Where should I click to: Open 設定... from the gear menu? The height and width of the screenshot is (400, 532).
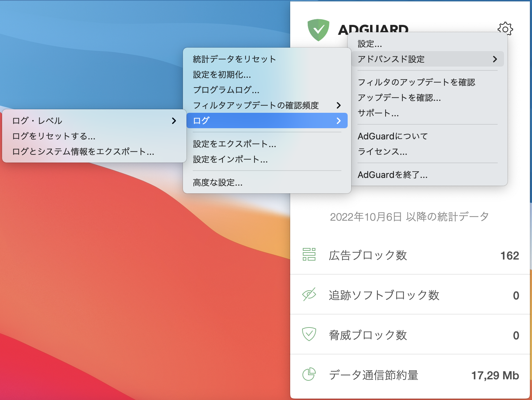coord(428,44)
